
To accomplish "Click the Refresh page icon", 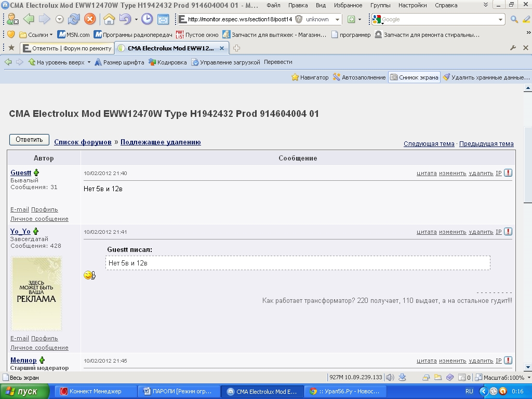I will 74,19.
